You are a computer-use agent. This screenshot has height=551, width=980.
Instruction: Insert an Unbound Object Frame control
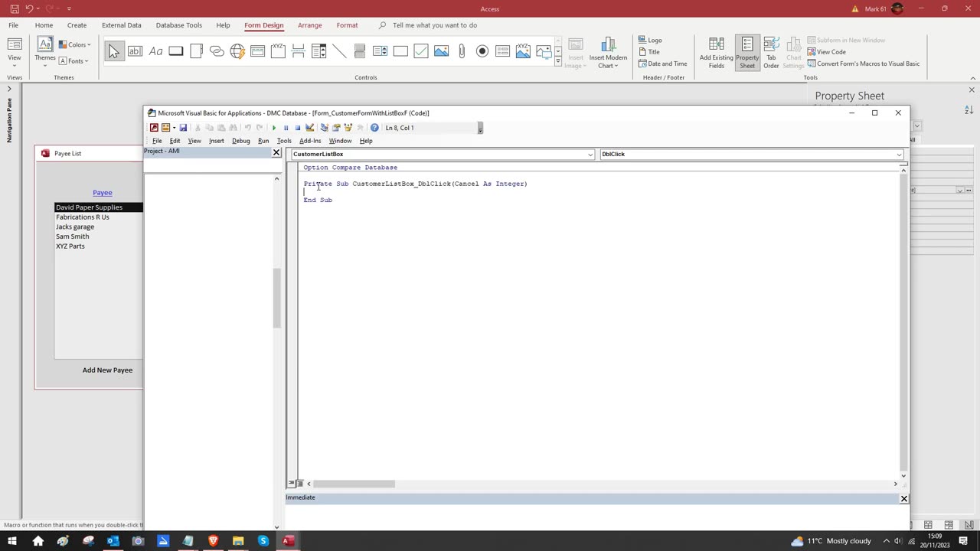[x=441, y=51]
